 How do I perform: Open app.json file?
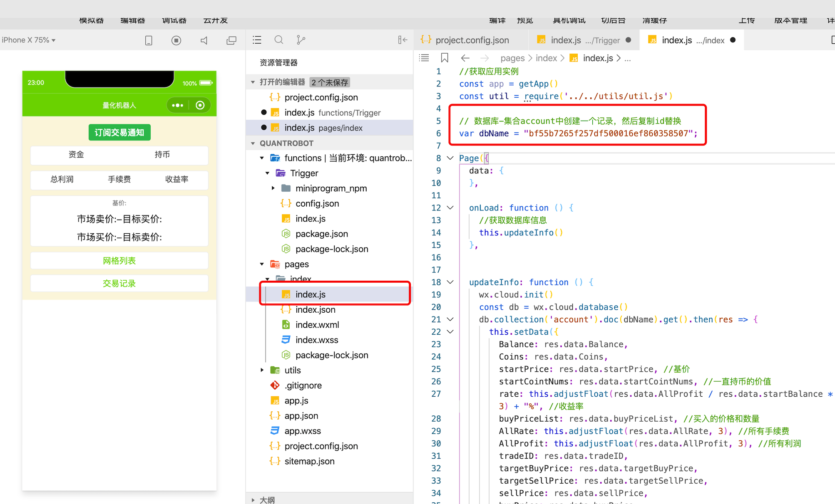point(330,416)
